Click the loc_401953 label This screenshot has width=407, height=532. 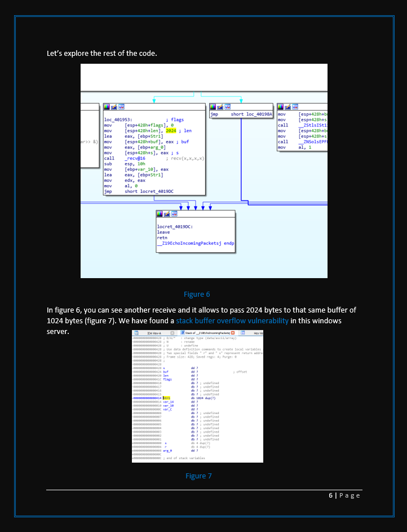[118, 120]
